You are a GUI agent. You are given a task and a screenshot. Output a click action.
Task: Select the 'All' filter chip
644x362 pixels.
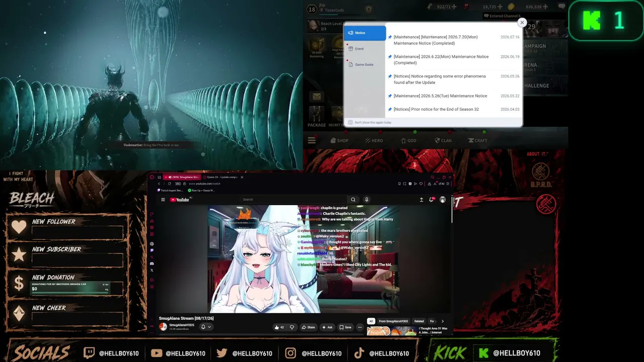click(371, 321)
